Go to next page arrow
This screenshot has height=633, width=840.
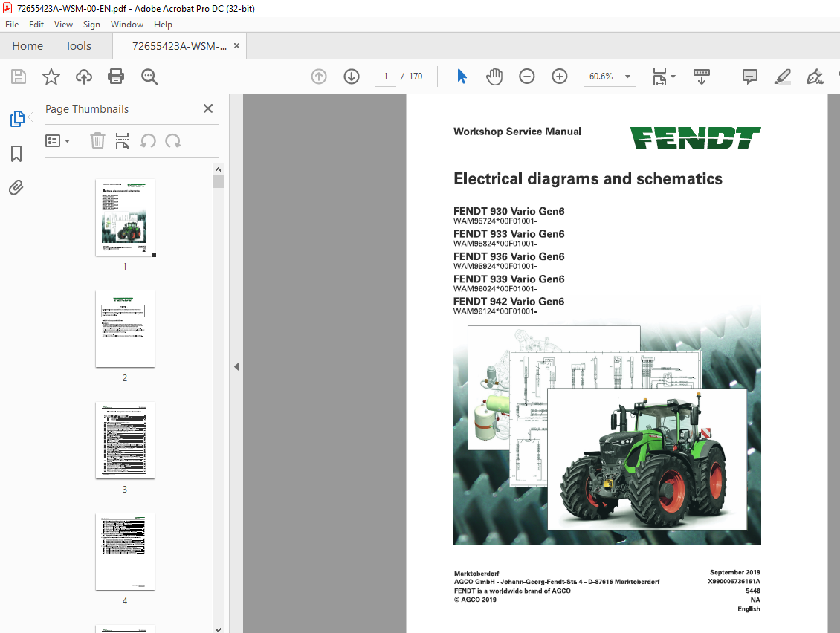tap(352, 77)
